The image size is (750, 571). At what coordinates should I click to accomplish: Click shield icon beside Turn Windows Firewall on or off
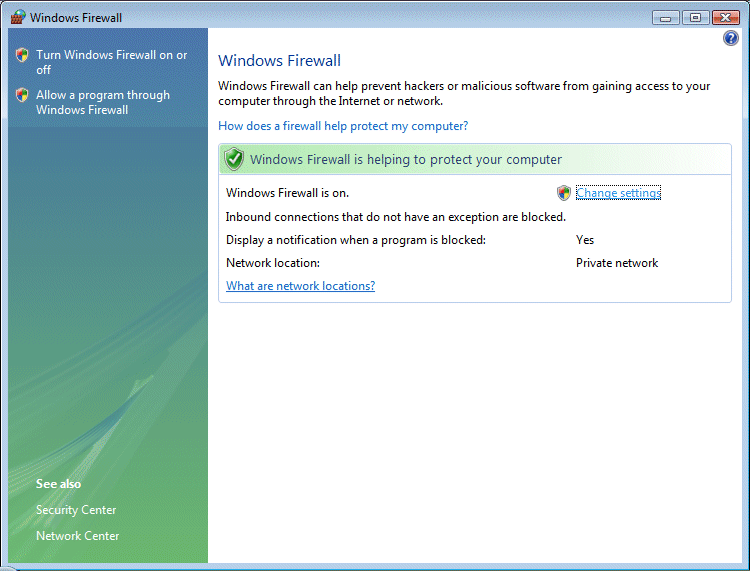pyautogui.click(x=22, y=56)
